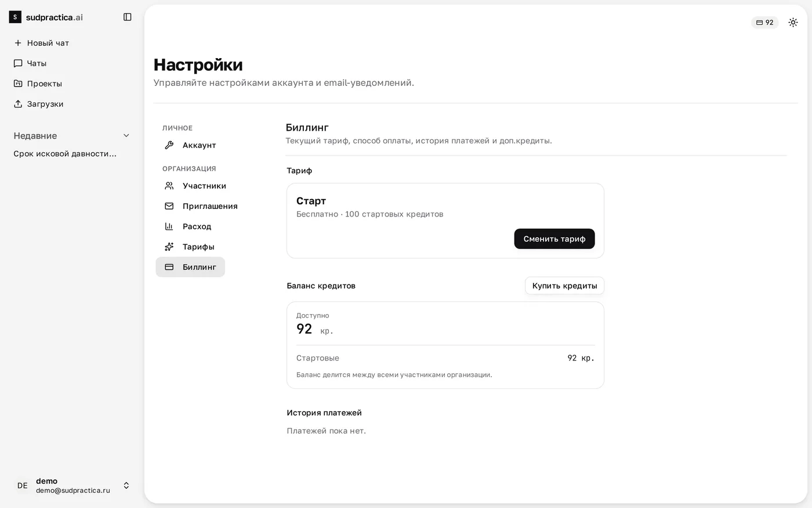This screenshot has height=508, width=812.
Task: Open demo user profile menu at bottom
Action: tap(72, 485)
